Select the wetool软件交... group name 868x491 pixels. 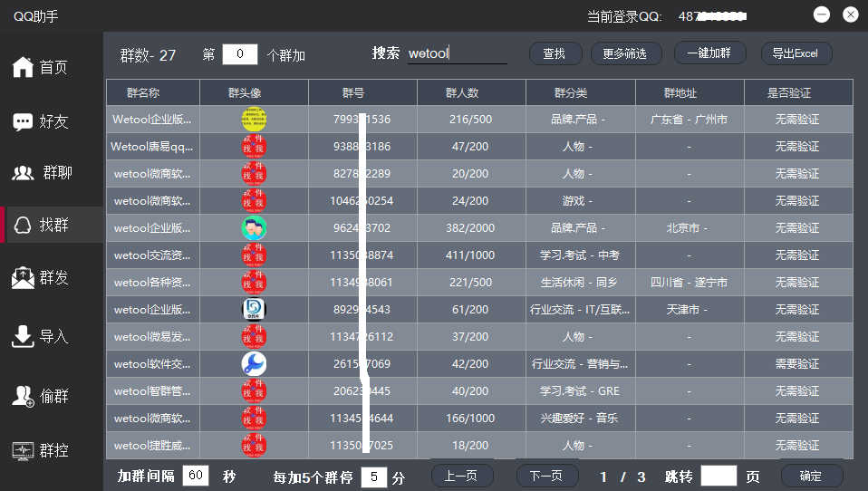pos(152,363)
